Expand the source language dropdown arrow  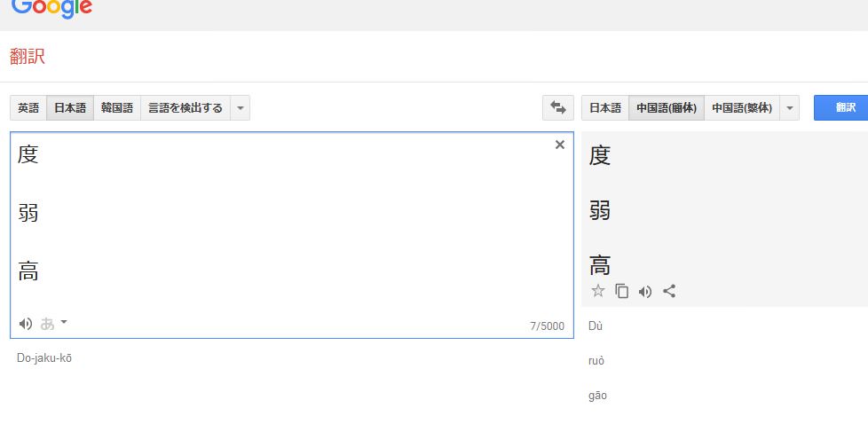pyautogui.click(x=240, y=108)
